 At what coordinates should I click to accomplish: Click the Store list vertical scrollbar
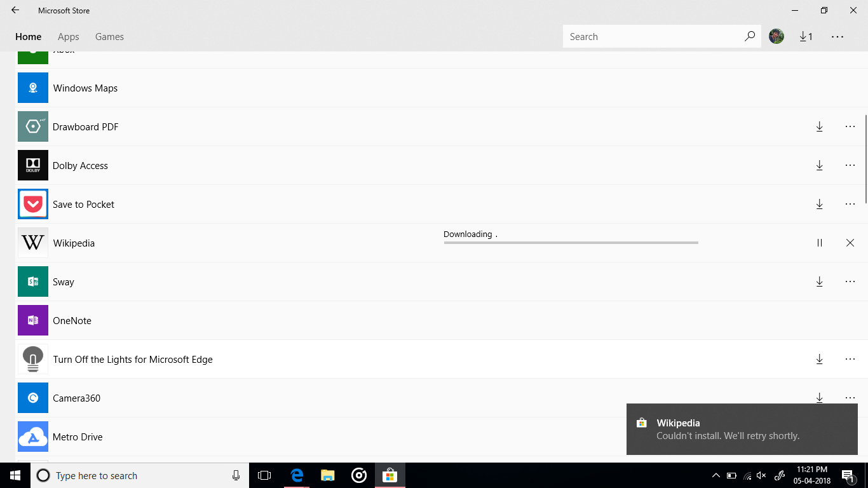point(865,159)
